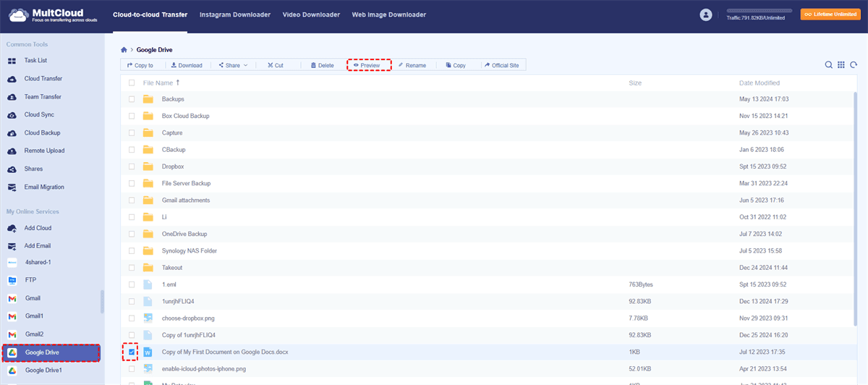Uncheck Copy of My First Document checkbox
This screenshot has height=385, width=868.
pyautogui.click(x=132, y=352)
